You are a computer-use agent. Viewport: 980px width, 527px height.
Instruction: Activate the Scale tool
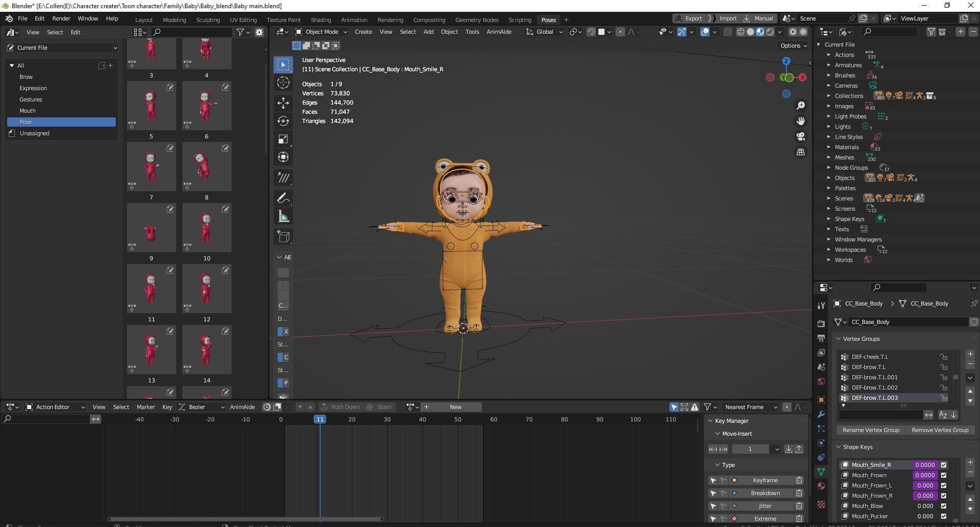pos(283,139)
